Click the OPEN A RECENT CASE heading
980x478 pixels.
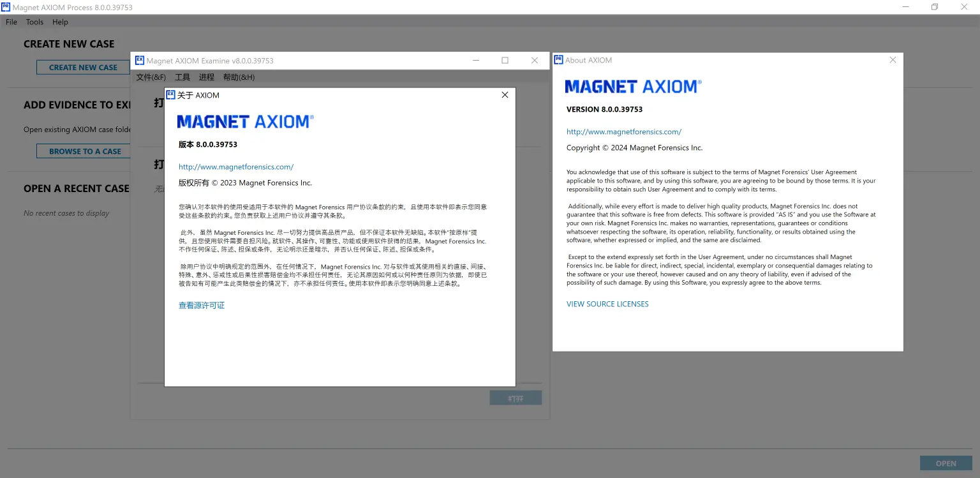point(77,188)
